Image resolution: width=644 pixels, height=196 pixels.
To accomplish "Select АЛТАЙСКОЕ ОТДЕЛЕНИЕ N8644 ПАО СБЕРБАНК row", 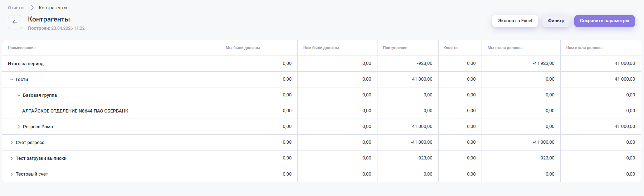I will [x=75, y=111].
